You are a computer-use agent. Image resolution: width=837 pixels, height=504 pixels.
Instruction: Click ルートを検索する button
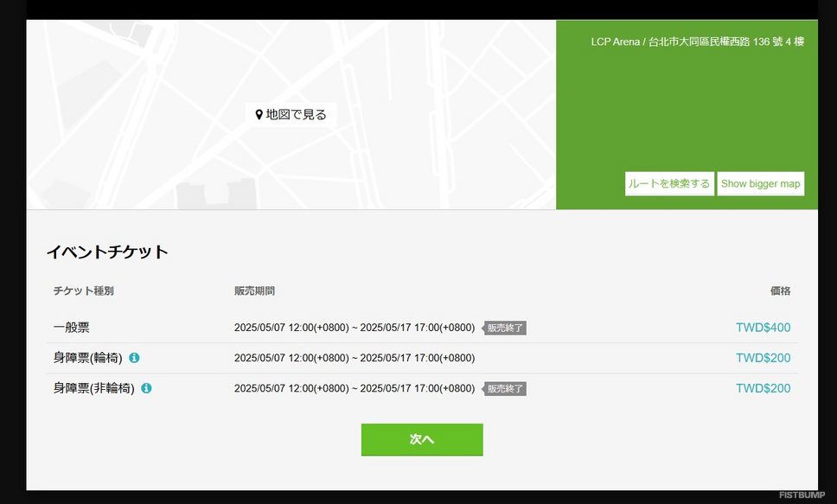click(669, 183)
